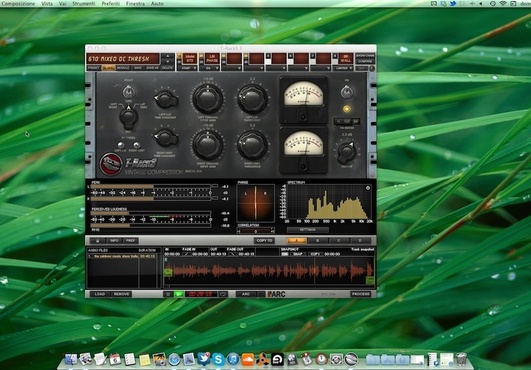Start playback with the green play button
Image resolution: width=531 pixels, height=370 pixels.
[x=178, y=294]
